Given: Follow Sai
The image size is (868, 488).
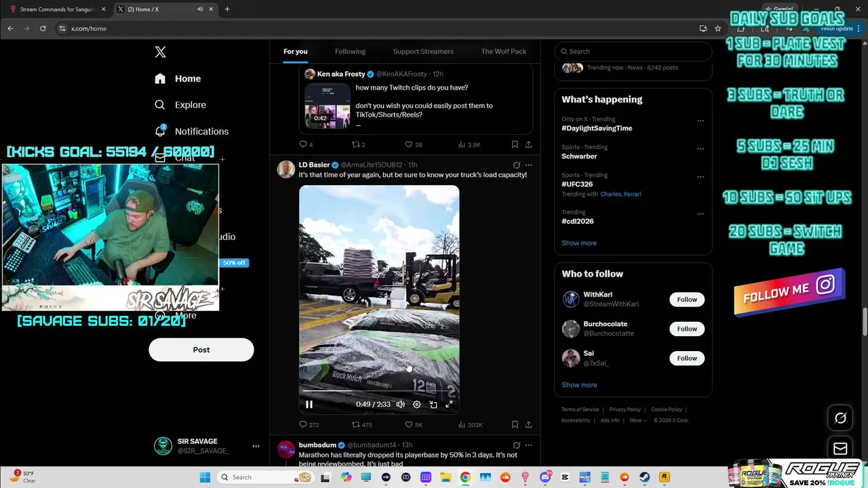Looking at the screenshot, I should [687, 358].
